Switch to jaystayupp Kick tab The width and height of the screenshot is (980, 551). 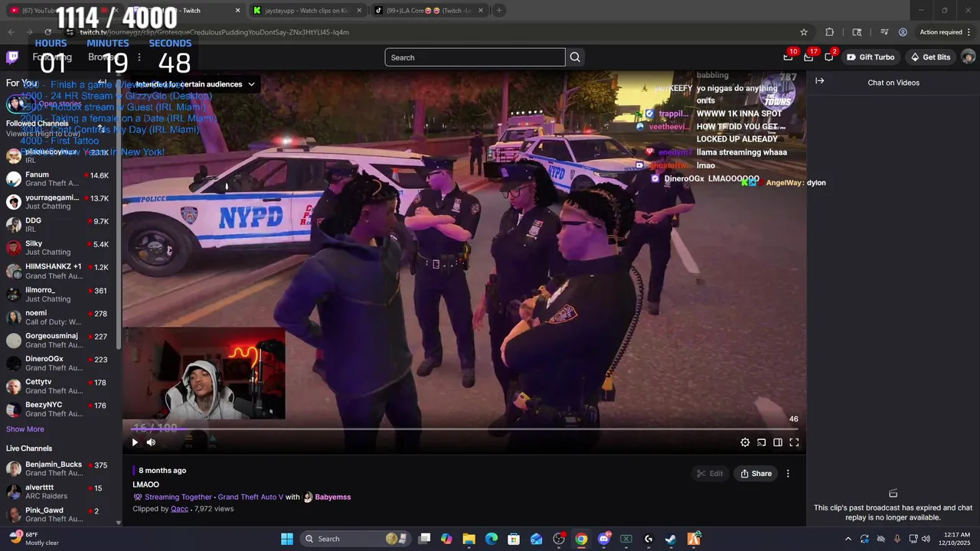307,11
